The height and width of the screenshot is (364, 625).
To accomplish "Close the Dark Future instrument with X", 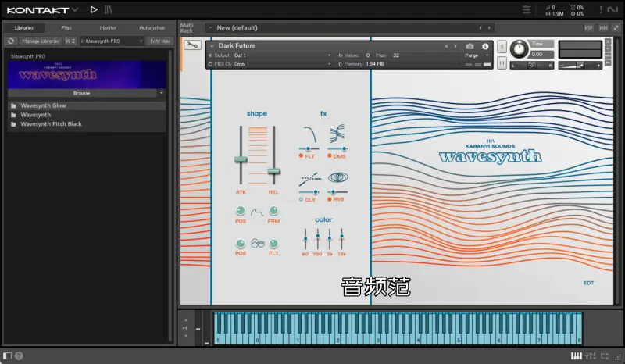I will 608,41.
